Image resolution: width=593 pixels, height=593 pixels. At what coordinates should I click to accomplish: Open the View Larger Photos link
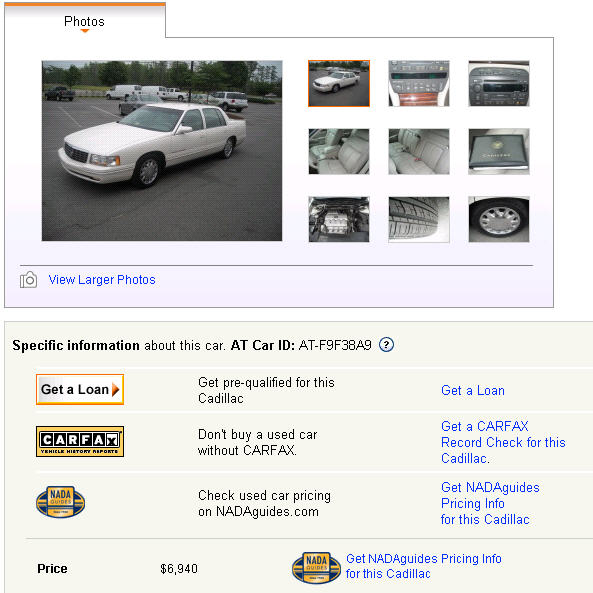[102, 279]
